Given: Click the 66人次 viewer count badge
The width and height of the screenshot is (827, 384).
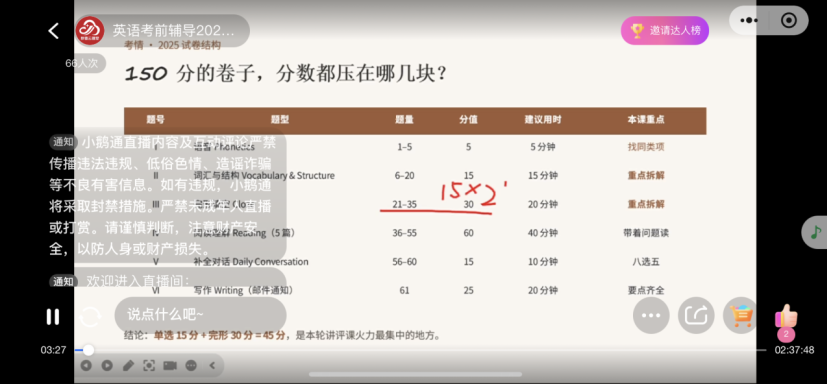Looking at the screenshot, I should (x=82, y=63).
